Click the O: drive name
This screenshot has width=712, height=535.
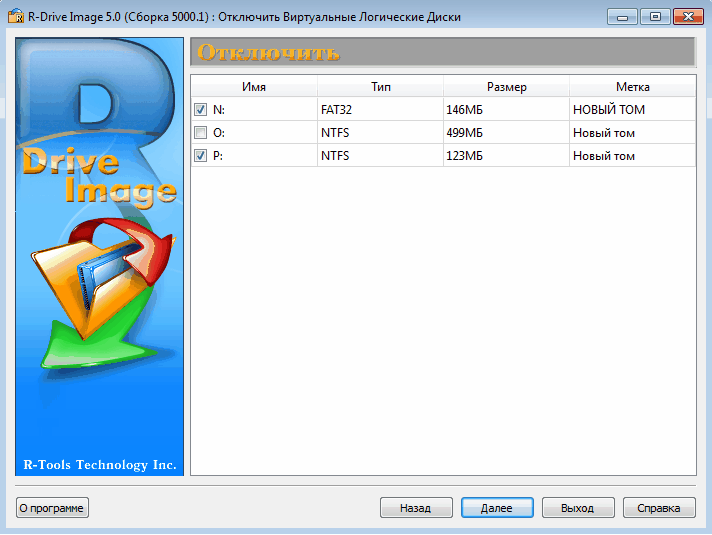219,133
